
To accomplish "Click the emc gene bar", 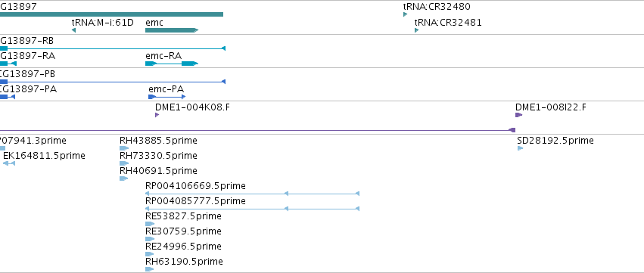I will (x=172, y=30).
